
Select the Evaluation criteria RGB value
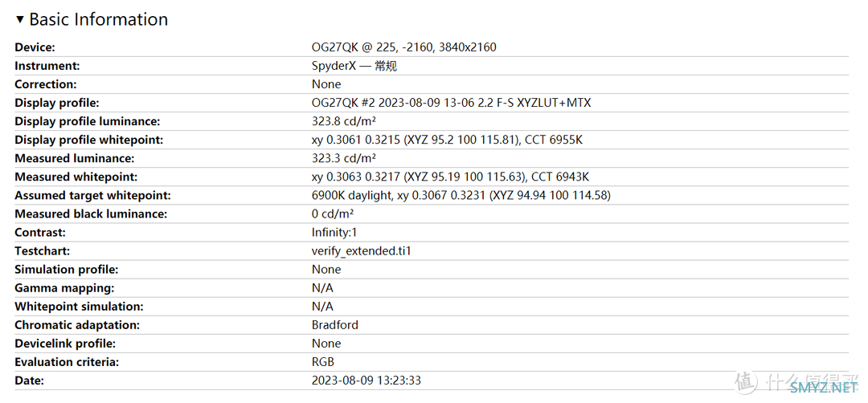(x=323, y=362)
